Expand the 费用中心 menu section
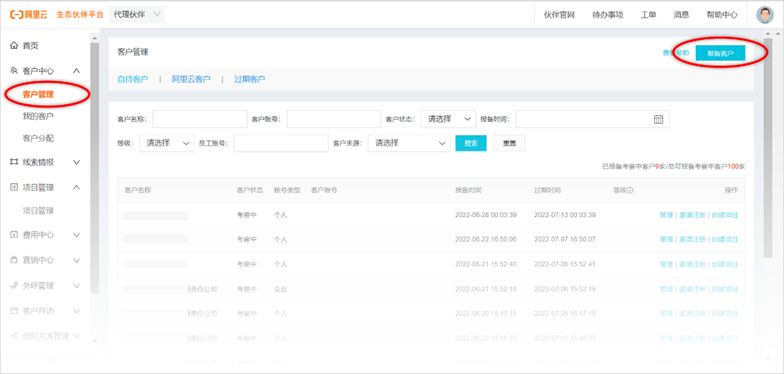This screenshot has width=784, height=374. pyautogui.click(x=76, y=234)
